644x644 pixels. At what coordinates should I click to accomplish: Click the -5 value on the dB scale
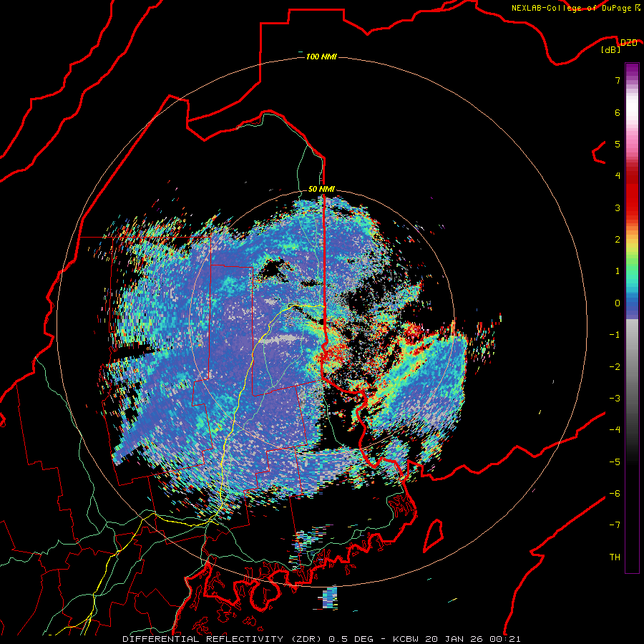tap(615, 462)
